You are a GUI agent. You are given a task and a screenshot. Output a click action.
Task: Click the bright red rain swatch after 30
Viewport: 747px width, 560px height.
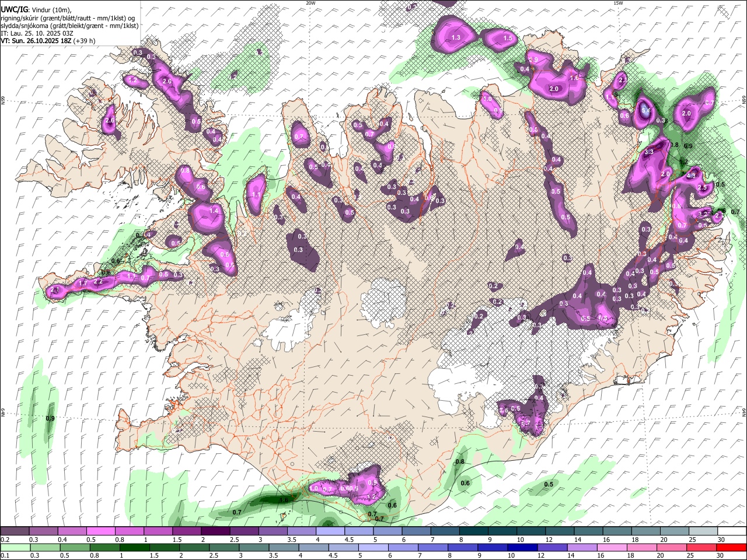(732, 547)
